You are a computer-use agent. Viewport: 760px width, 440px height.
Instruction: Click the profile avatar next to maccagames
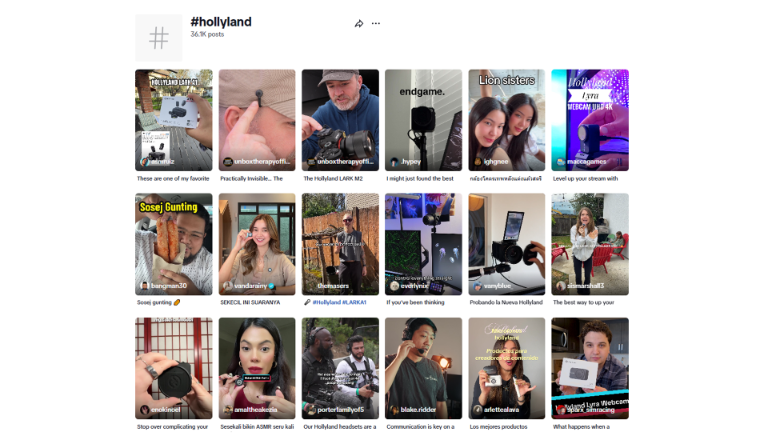click(x=561, y=162)
